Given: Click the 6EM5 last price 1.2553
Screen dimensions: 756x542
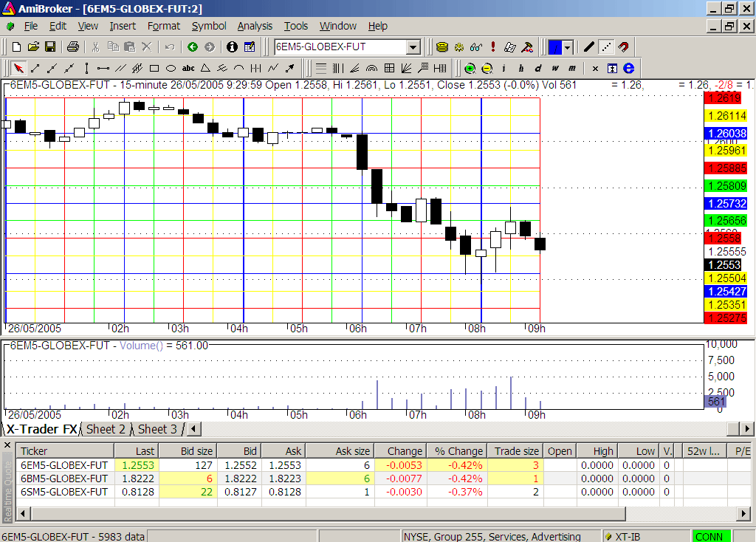Looking at the screenshot, I should point(138,465).
